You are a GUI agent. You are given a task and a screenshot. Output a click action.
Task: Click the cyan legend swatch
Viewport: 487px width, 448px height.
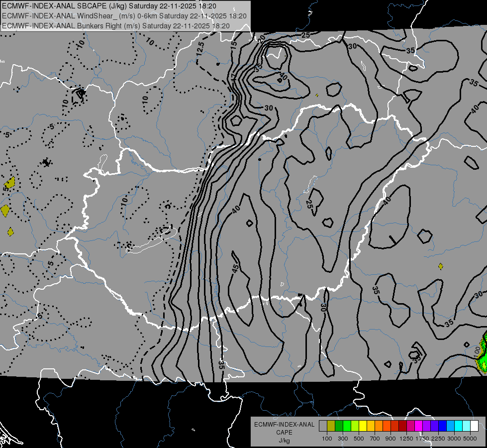click(x=459, y=426)
